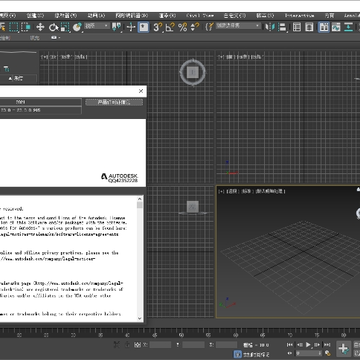The height and width of the screenshot is (360, 360).
Task: Open the 渲染(R) menu
Action: [x=168, y=16]
